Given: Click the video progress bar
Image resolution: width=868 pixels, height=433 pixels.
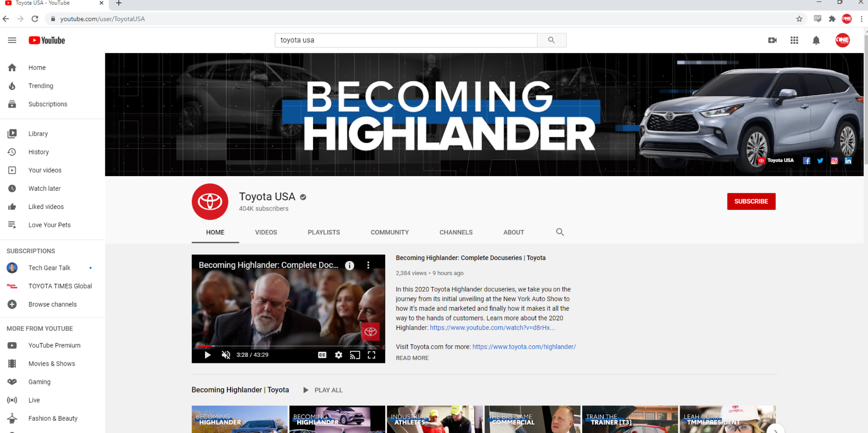Looking at the screenshot, I should coord(288,346).
